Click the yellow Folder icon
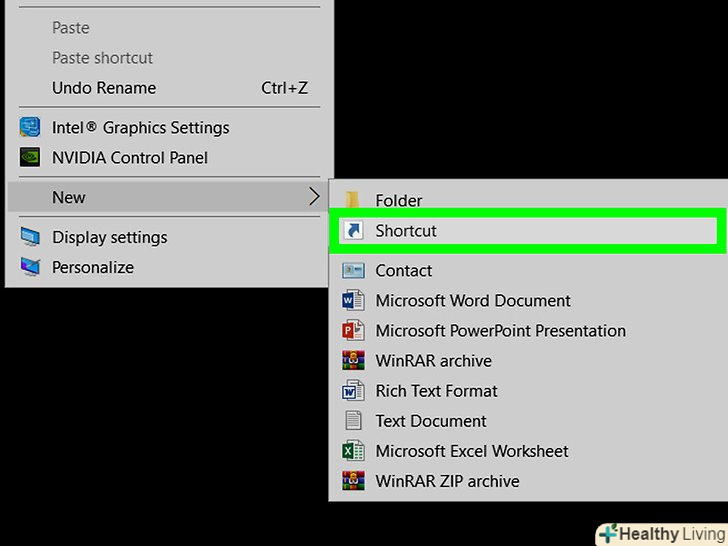The height and width of the screenshot is (546, 728). point(353,200)
